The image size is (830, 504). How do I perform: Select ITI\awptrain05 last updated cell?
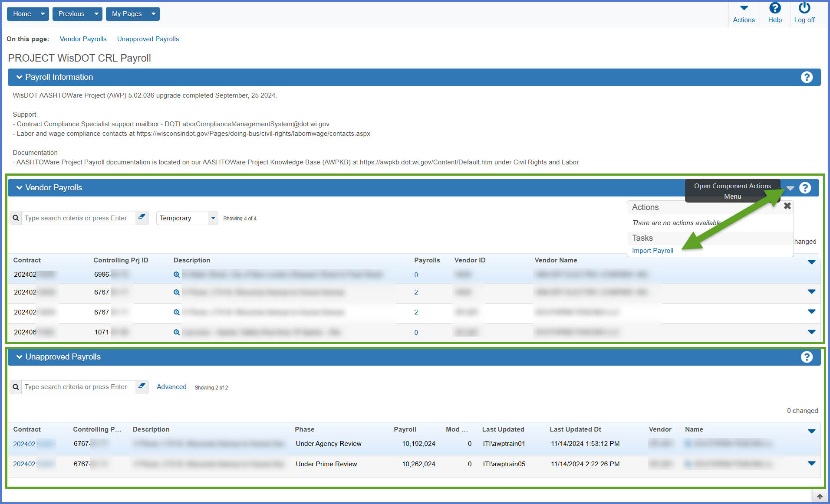[504, 464]
